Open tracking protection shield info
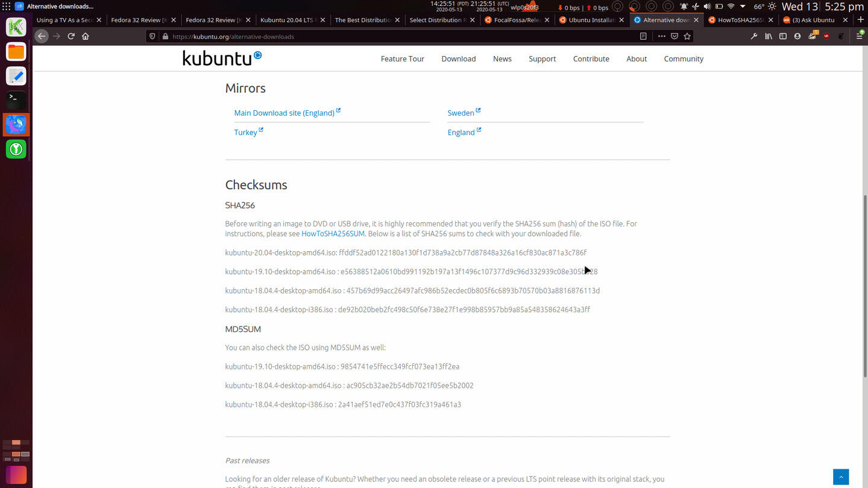The height and width of the screenshot is (488, 868). pyautogui.click(x=153, y=36)
